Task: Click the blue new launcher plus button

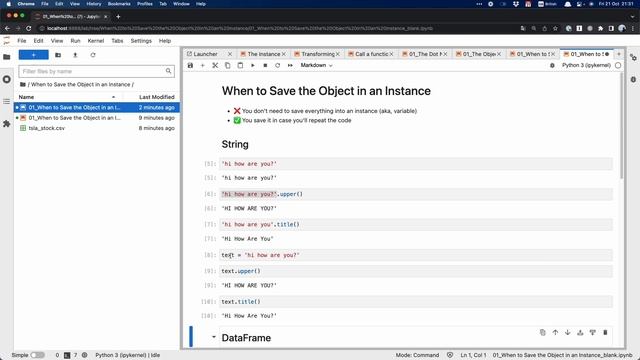Action: click(33, 55)
